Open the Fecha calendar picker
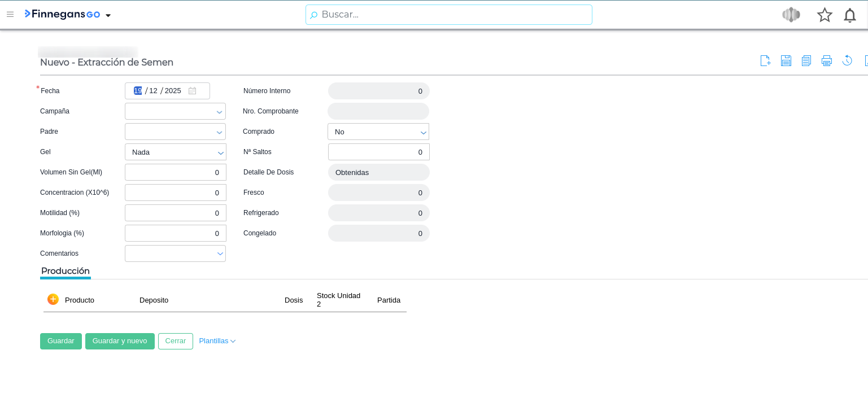Screen dimensions: 868x411 tap(192, 91)
